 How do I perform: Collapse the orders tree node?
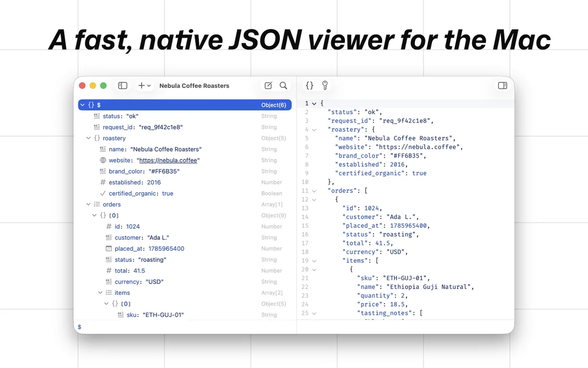point(88,205)
